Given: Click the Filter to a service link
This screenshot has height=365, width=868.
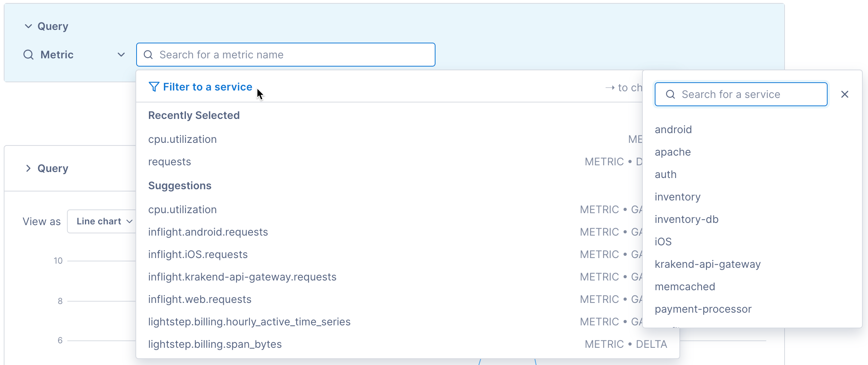Looking at the screenshot, I should pos(207,87).
